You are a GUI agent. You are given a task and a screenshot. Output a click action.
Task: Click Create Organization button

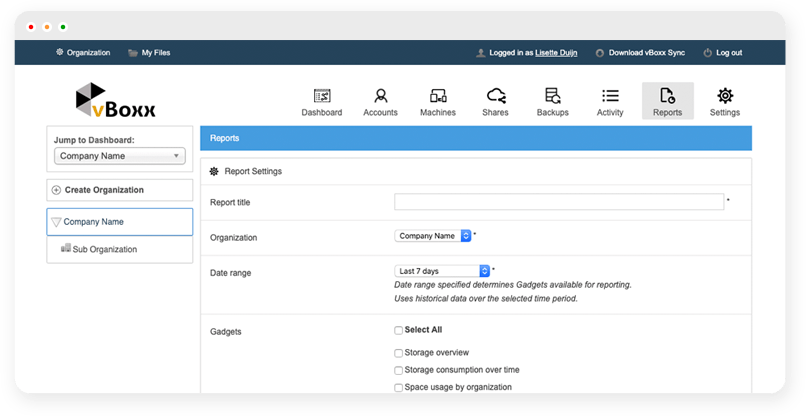pyautogui.click(x=119, y=190)
